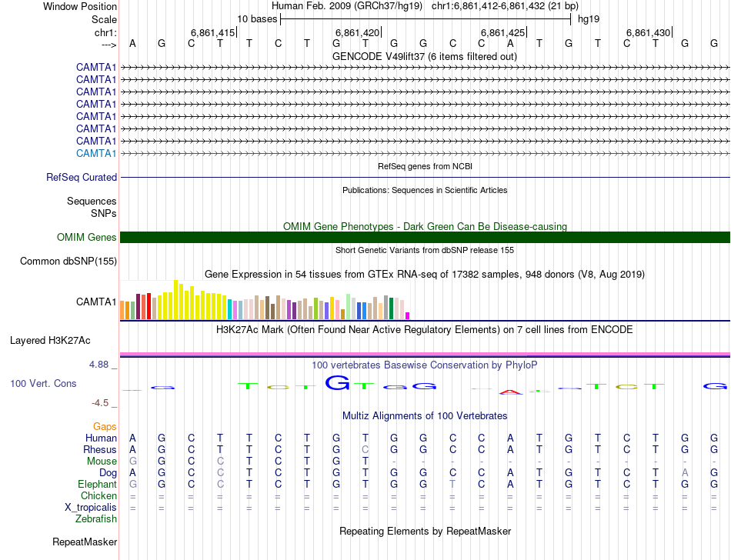This screenshot has width=731, height=560.
Task: Click the Window Position ruler label
Action: coord(80,6)
